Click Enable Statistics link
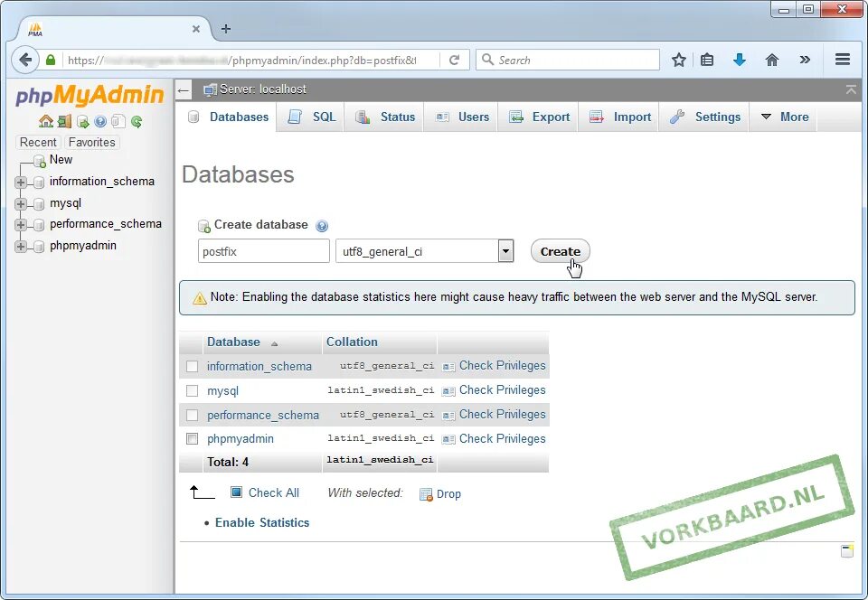Viewport: 868px width, 600px height. pyautogui.click(x=262, y=522)
